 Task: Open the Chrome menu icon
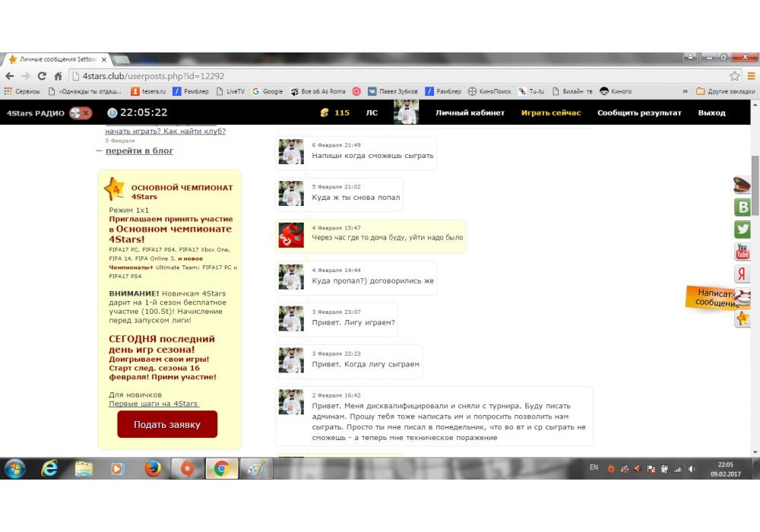tap(751, 76)
